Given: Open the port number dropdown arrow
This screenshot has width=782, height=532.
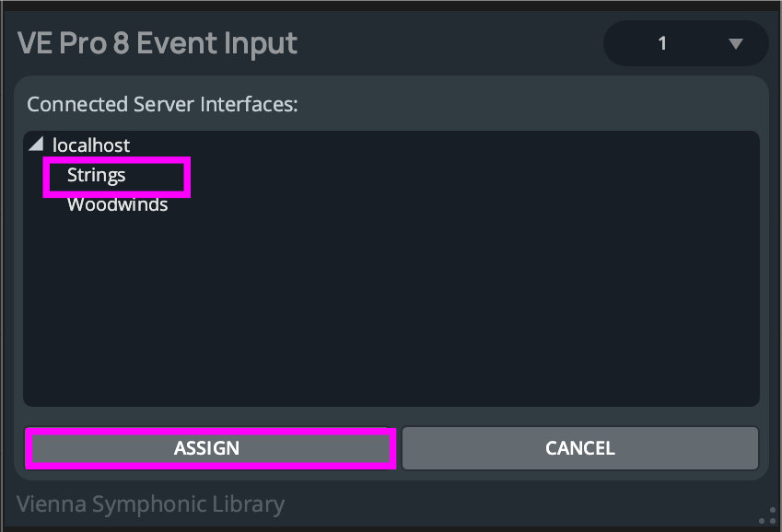Looking at the screenshot, I should click(734, 43).
